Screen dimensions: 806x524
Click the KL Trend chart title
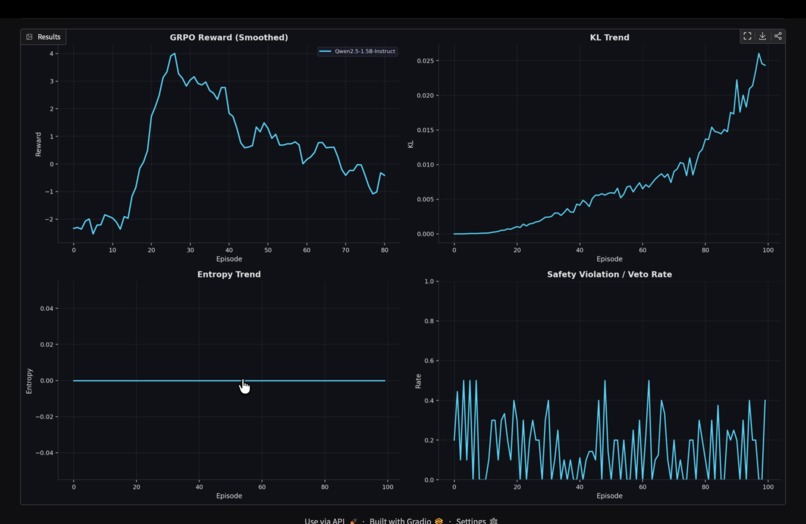point(609,38)
